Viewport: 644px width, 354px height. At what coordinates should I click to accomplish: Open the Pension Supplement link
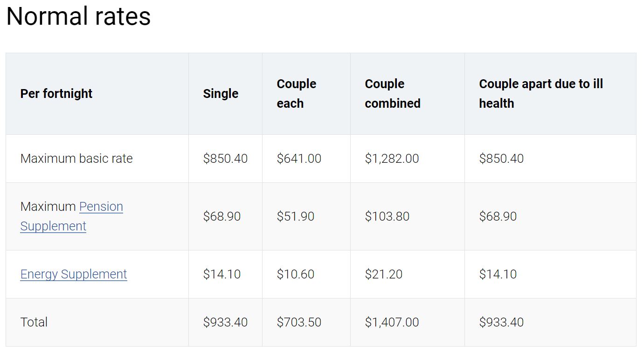(72, 216)
